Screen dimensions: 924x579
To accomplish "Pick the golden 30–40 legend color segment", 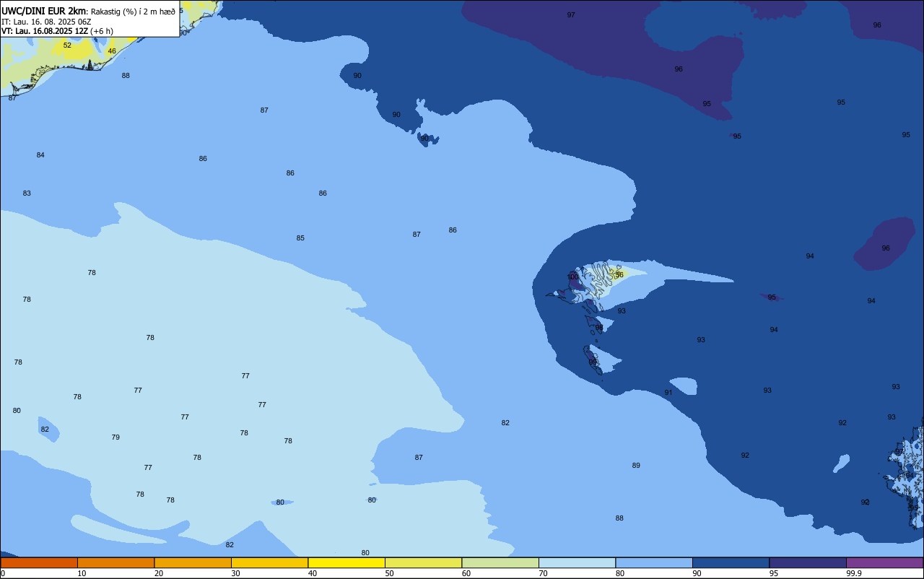I will tap(269, 562).
